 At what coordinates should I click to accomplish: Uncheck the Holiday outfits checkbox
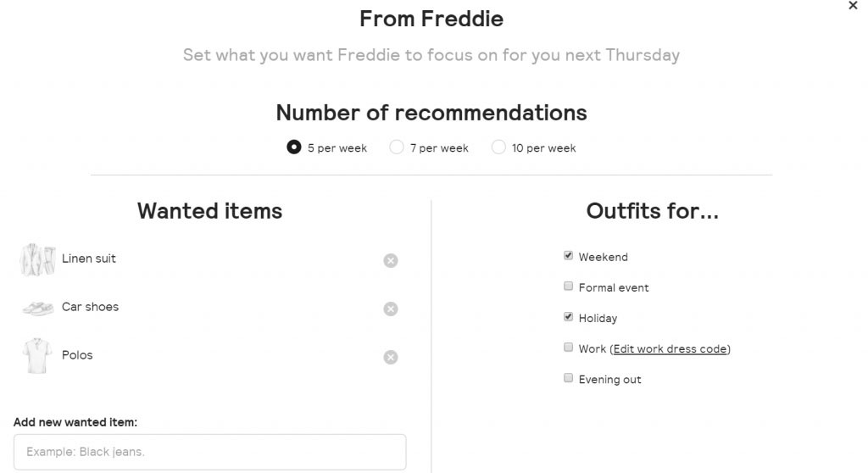click(x=569, y=317)
